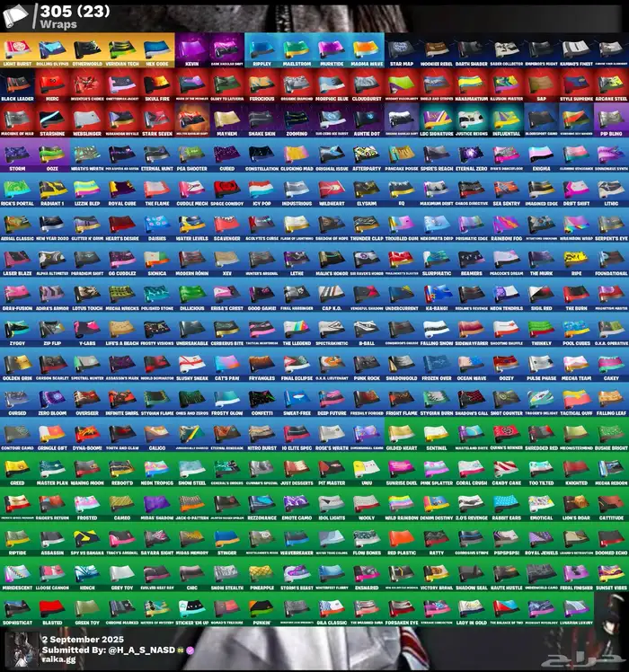Select the Ka-Bang! wrap
Viewport: 629px width, 672px height.
(437, 295)
